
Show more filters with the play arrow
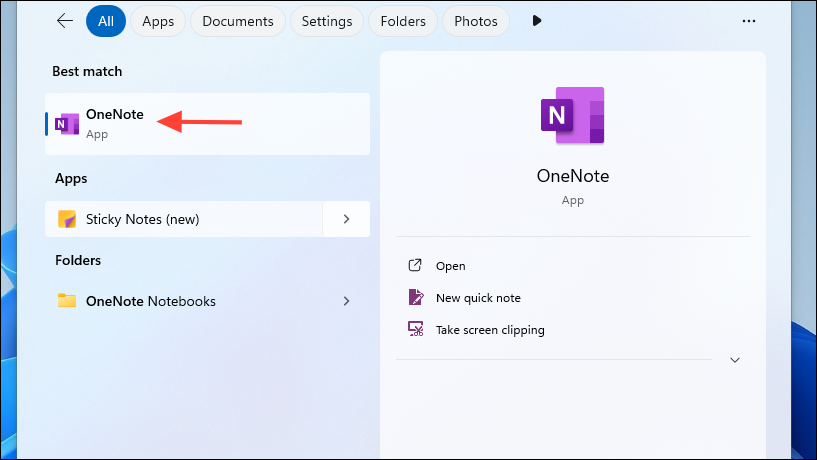pyautogui.click(x=537, y=21)
